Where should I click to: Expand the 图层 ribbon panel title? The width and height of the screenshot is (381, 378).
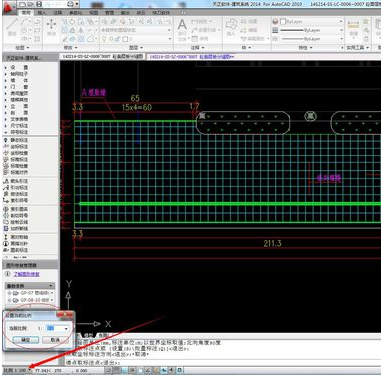coord(136,48)
